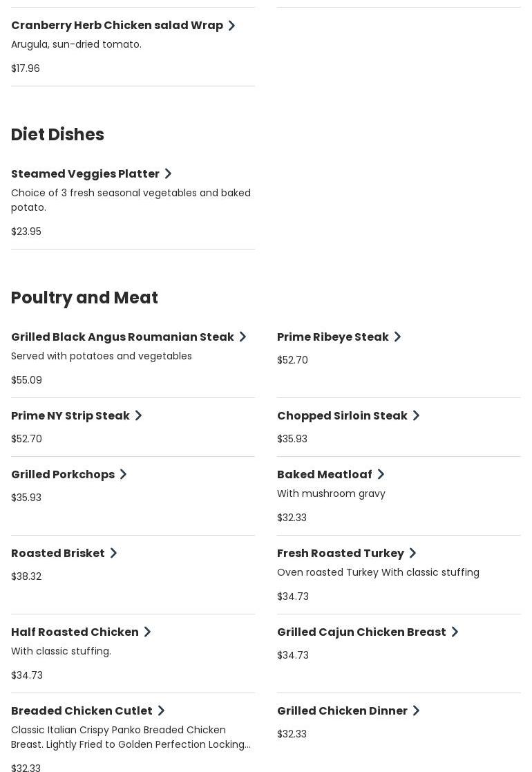Click arrow icon next to Steamed Veggies Platter

[x=169, y=174]
